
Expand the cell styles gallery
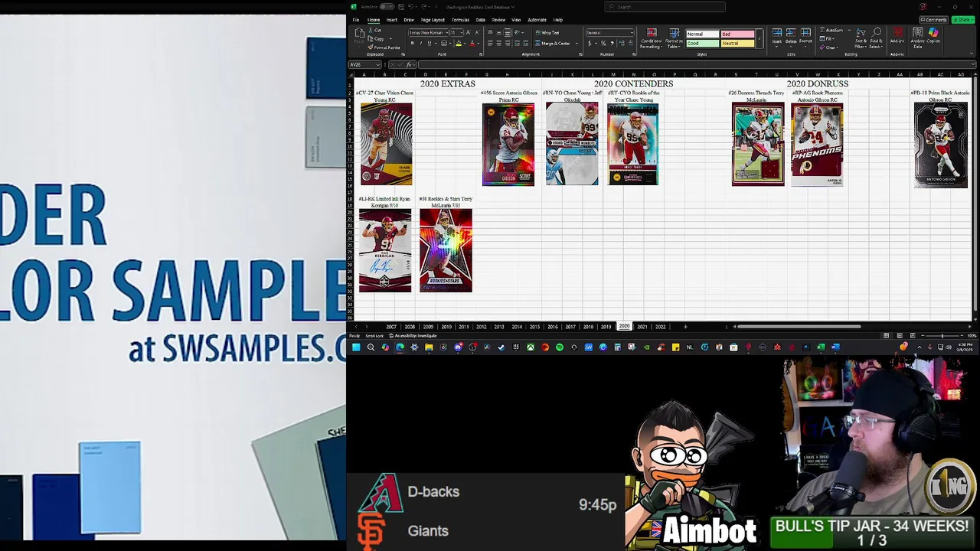[759, 39]
